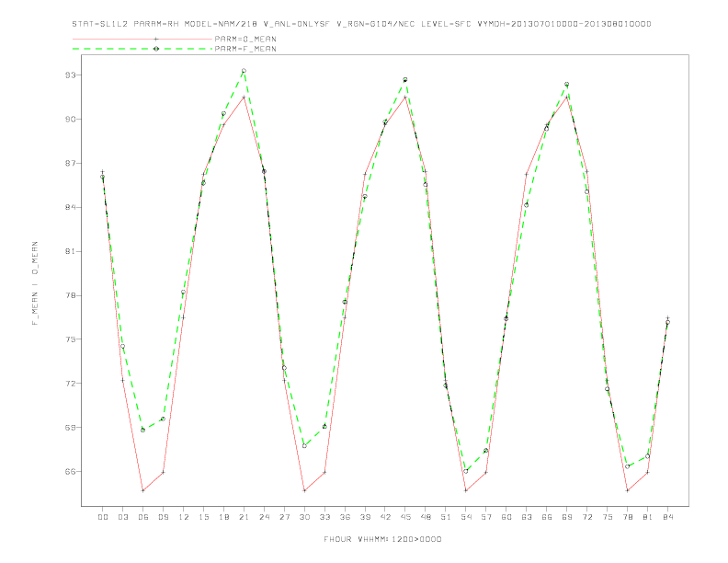Click the 06 forecast hour tick label
This screenshot has height=563, width=728.
click(143, 517)
